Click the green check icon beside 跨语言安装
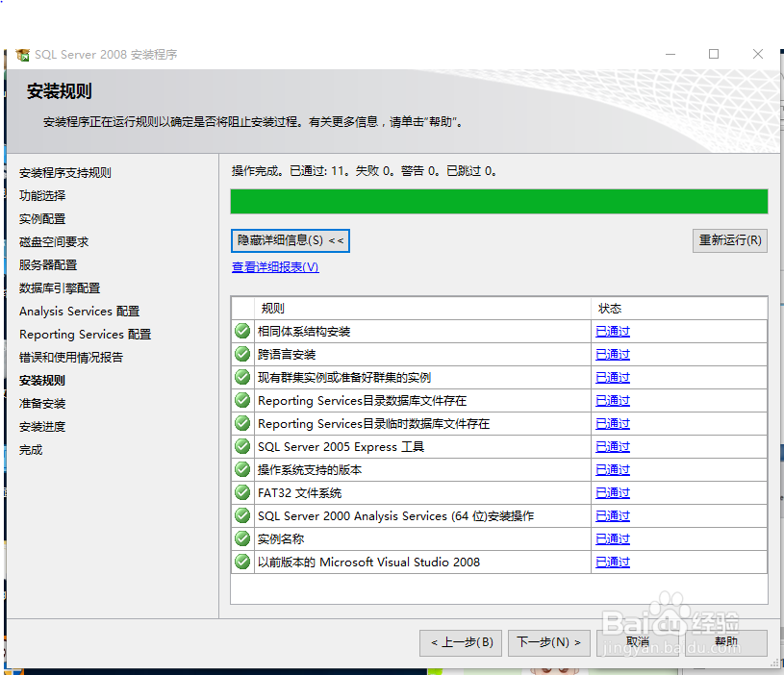The height and width of the screenshot is (675, 784). tap(241, 354)
